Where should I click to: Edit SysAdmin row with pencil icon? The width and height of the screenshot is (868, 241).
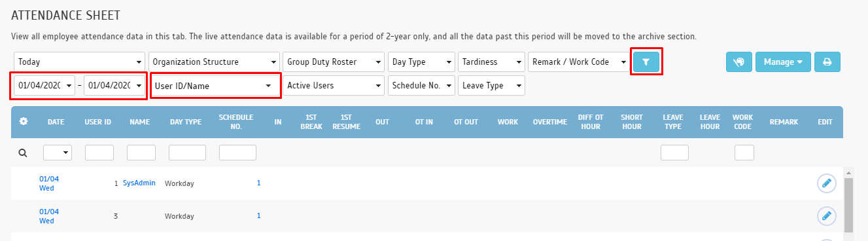click(x=827, y=183)
